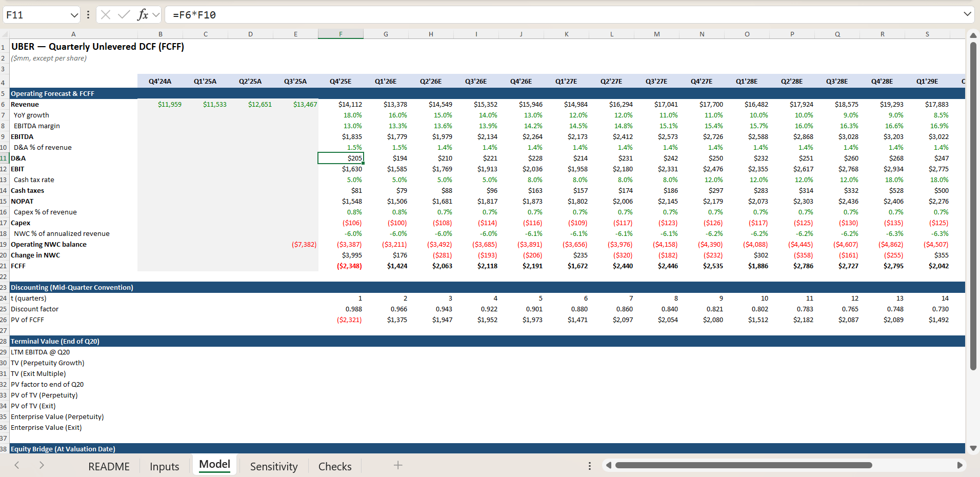Open the Insert Function fx button
Viewport: 980px width, 477px height.
point(143,15)
